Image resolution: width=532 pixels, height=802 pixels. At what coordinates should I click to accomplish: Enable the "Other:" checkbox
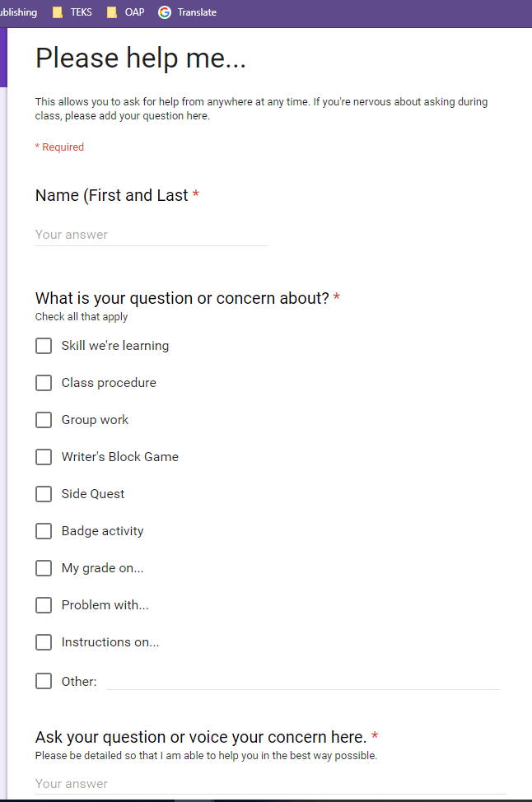tap(44, 681)
